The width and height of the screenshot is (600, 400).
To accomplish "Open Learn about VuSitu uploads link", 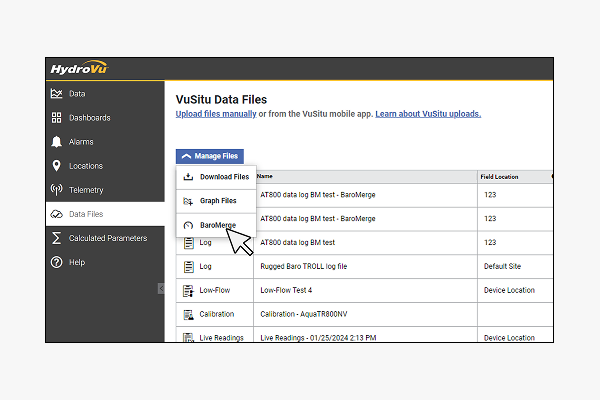I will click(428, 114).
